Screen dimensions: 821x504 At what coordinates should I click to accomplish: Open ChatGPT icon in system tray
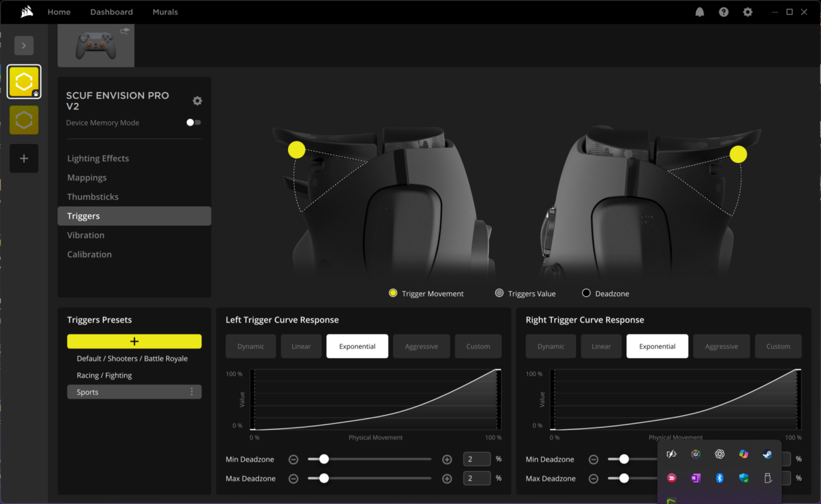(x=719, y=454)
